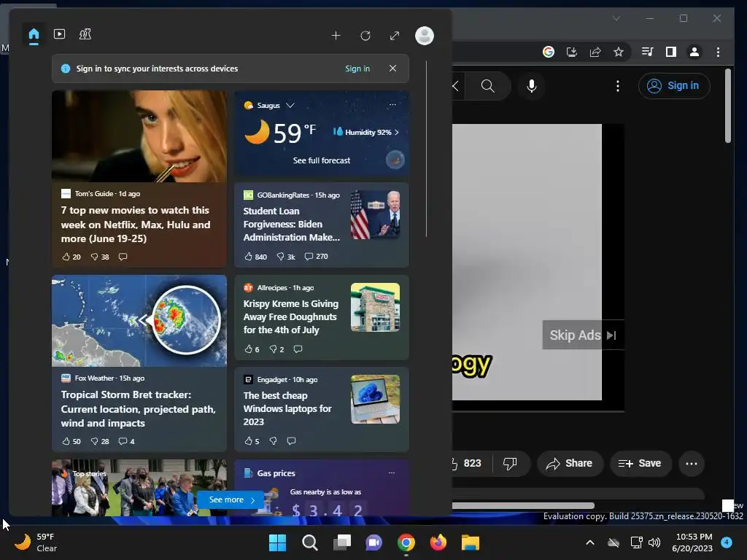Click the Tropical Storm Bret map image

(x=139, y=321)
